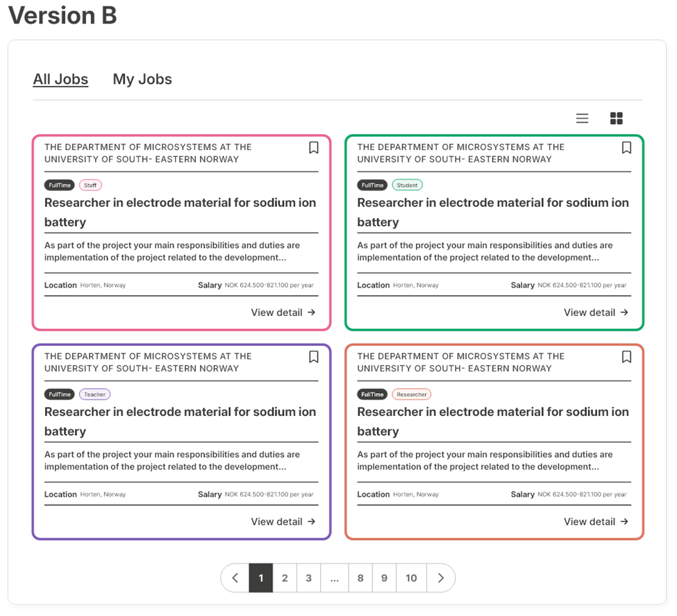View detail of the Researcher job card

coord(596,522)
